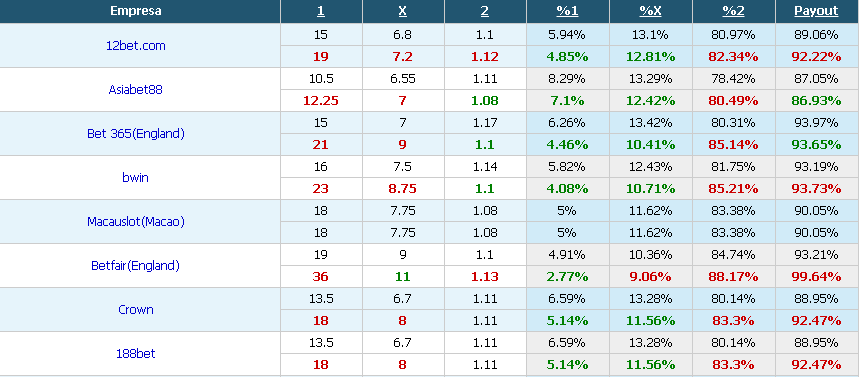859x377 pixels.
Task: Sort by the %1 column header
Action: 567,11
